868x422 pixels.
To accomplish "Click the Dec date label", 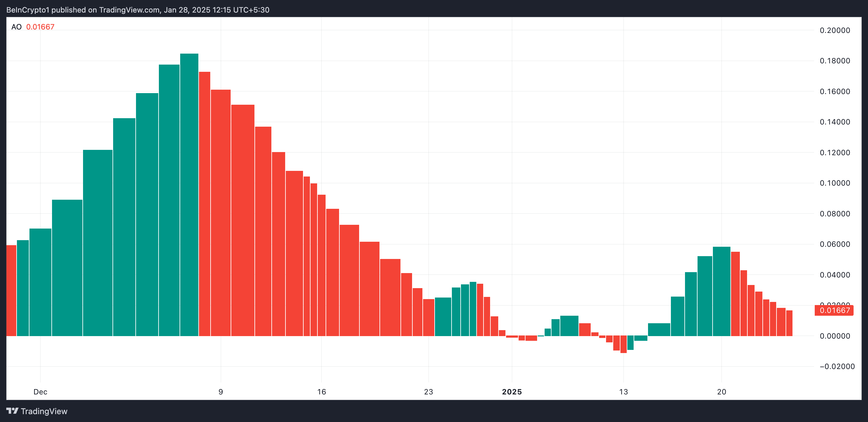I will tap(40, 392).
